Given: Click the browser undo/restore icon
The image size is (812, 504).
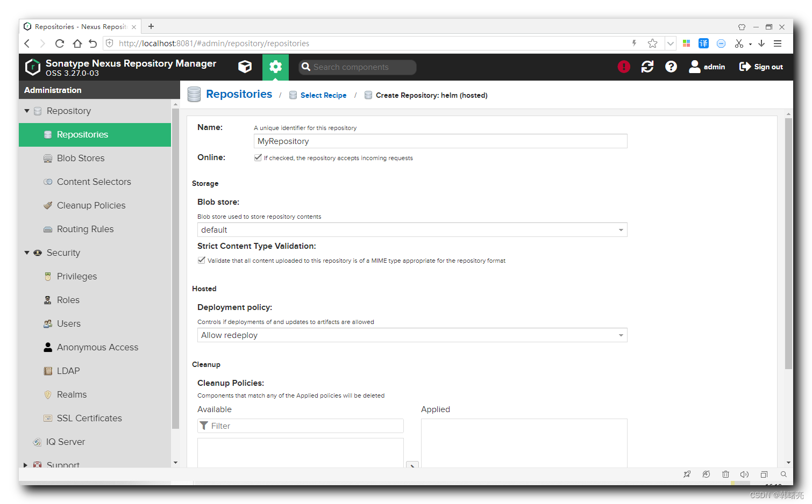Looking at the screenshot, I should (x=93, y=44).
